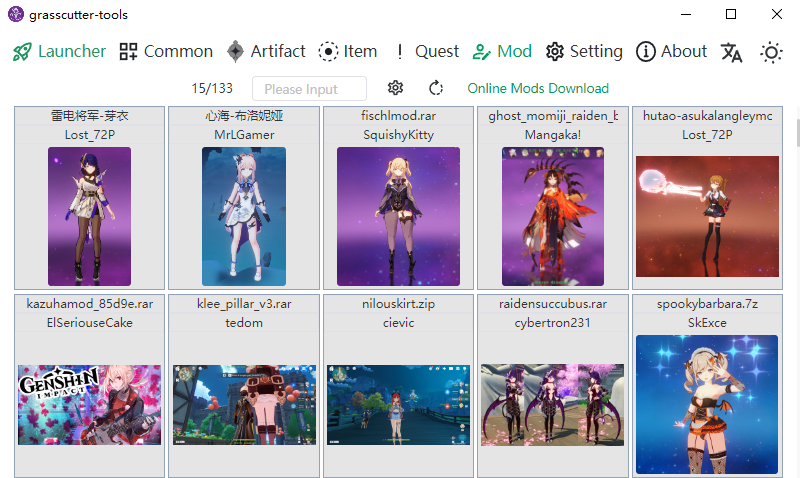
Task: Open the 雷电将军-芽衣 mod thumbnail
Action: 89,216
